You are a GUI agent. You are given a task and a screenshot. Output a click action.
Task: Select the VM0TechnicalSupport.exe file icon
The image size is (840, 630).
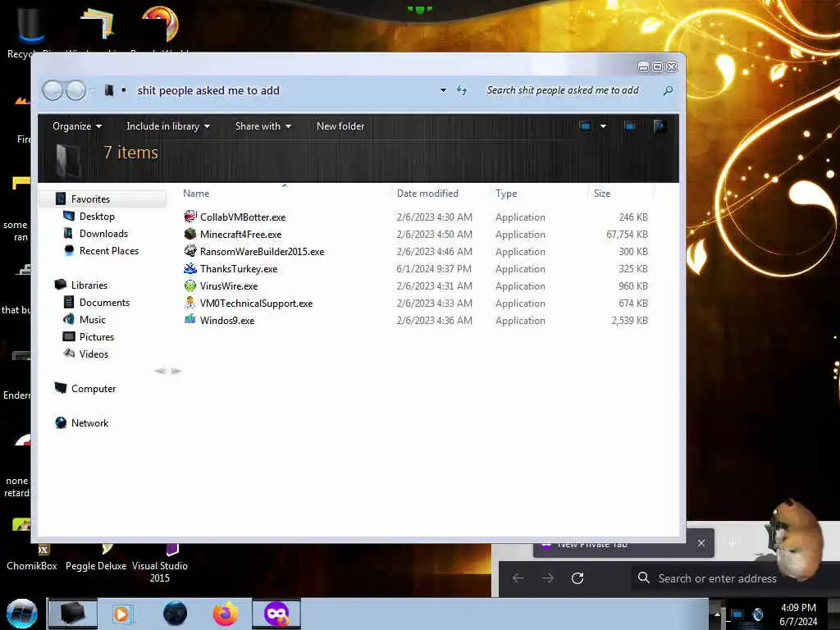pos(190,303)
